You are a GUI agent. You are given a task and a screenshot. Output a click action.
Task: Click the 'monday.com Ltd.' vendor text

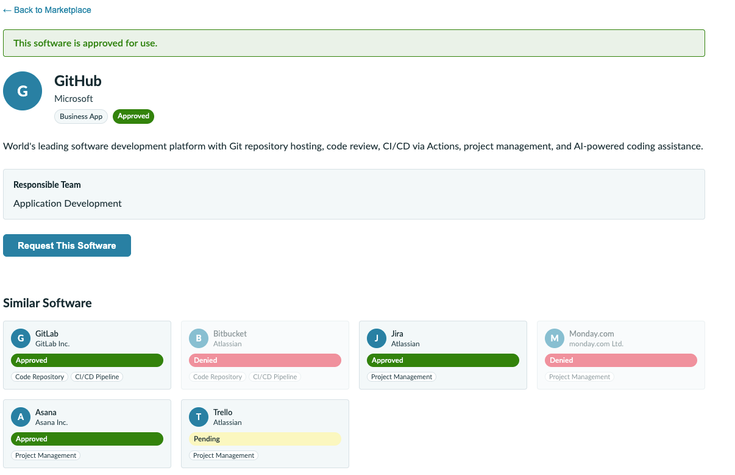tap(596, 344)
